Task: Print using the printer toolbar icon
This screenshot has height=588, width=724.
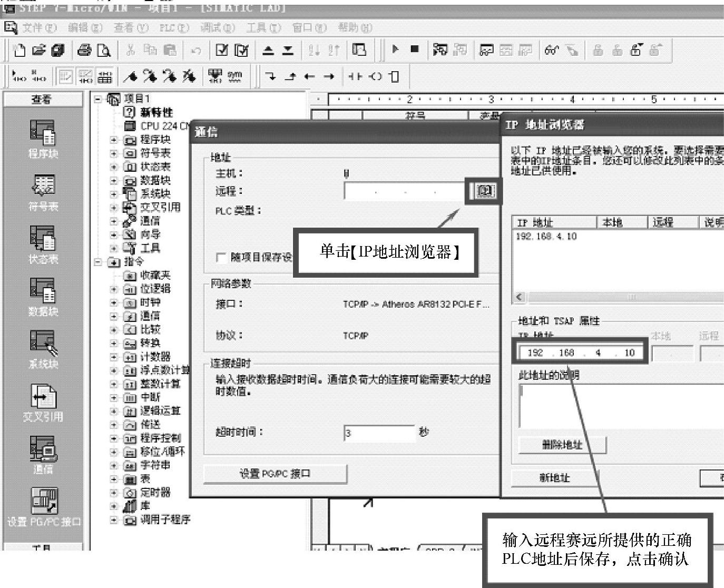Action: click(x=84, y=50)
